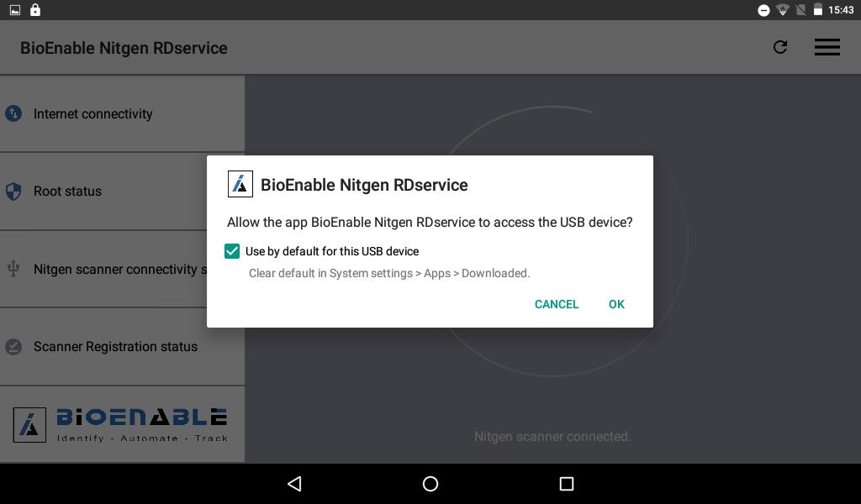Click the battery icon in status bar
The width and height of the screenshot is (861, 504).
click(x=817, y=10)
